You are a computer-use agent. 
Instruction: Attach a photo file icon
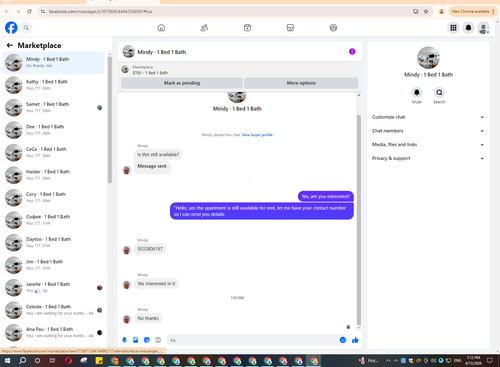point(136,340)
